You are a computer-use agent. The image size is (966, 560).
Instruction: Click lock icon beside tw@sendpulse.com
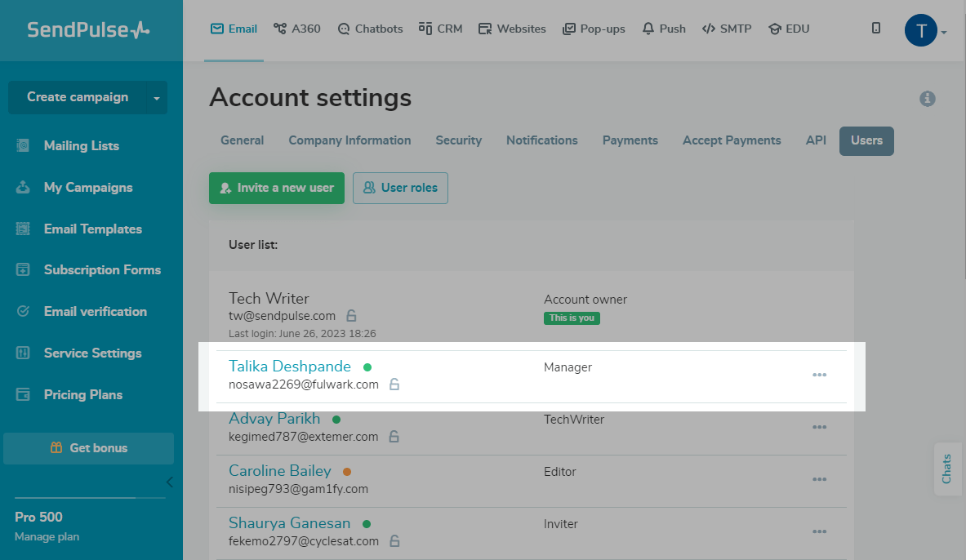351,316
